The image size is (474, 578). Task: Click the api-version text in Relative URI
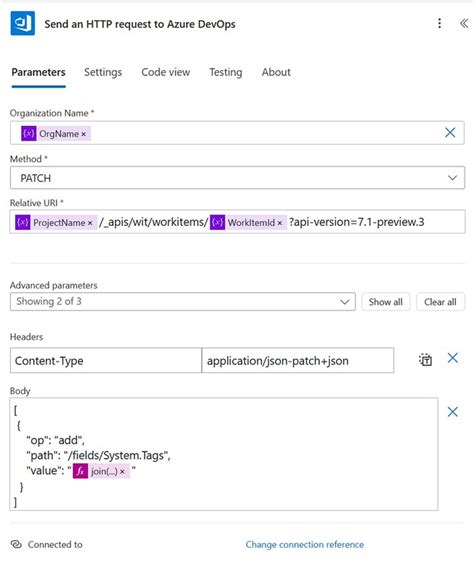(356, 222)
